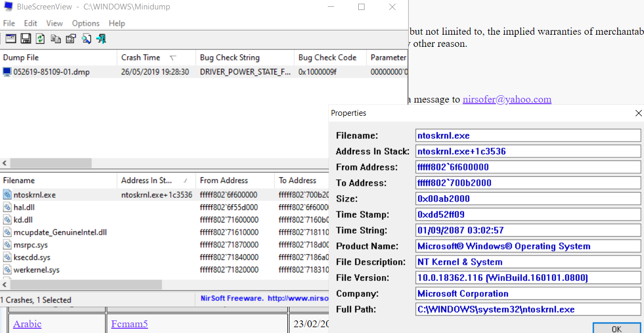The width and height of the screenshot is (644, 333).
Task: Open the Arabic language link
Action: click(x=27, y=324)
